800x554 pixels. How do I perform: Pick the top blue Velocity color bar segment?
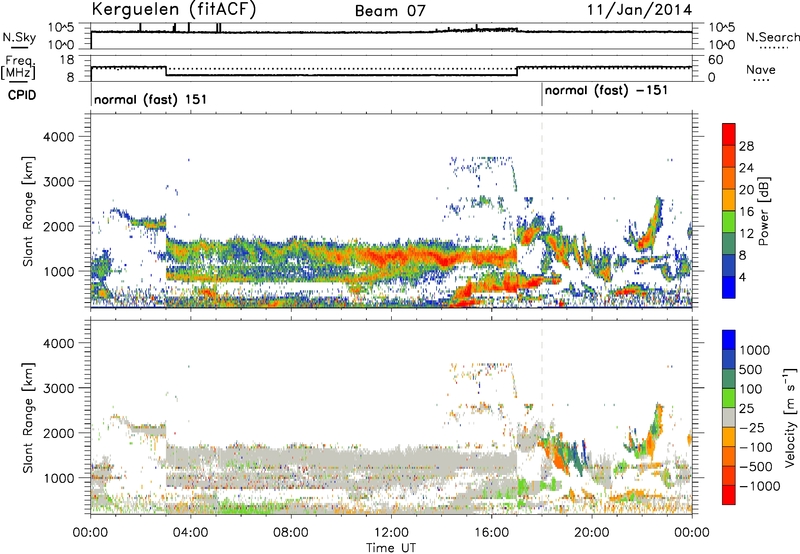click(729, 340)
